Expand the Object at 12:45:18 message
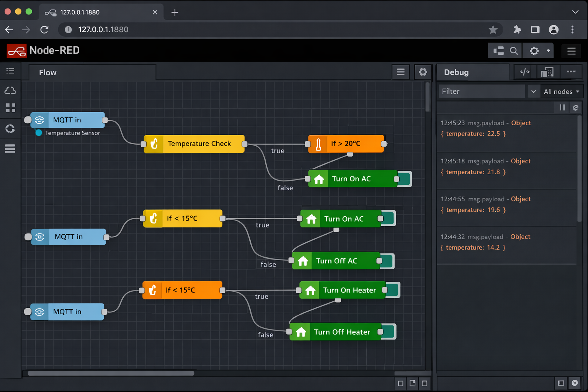The width and height of the screenshot is (588, 392). 521,161
